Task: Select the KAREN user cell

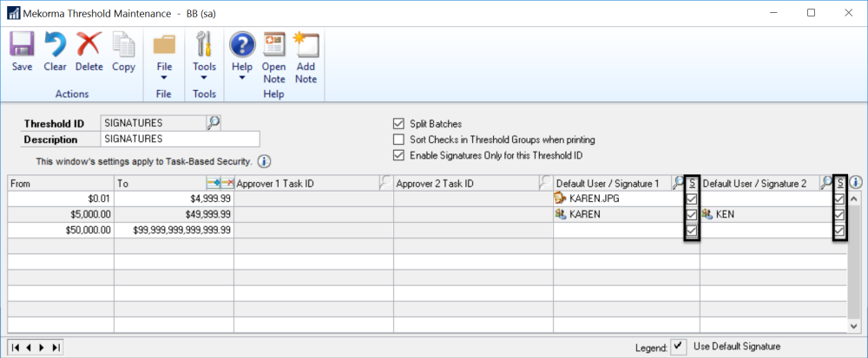Action: [x=619, y=214]
